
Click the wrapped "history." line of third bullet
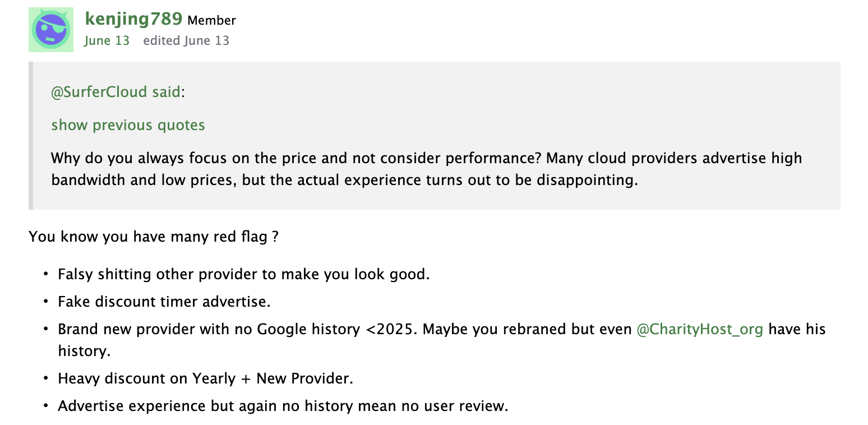click(84, 352)
